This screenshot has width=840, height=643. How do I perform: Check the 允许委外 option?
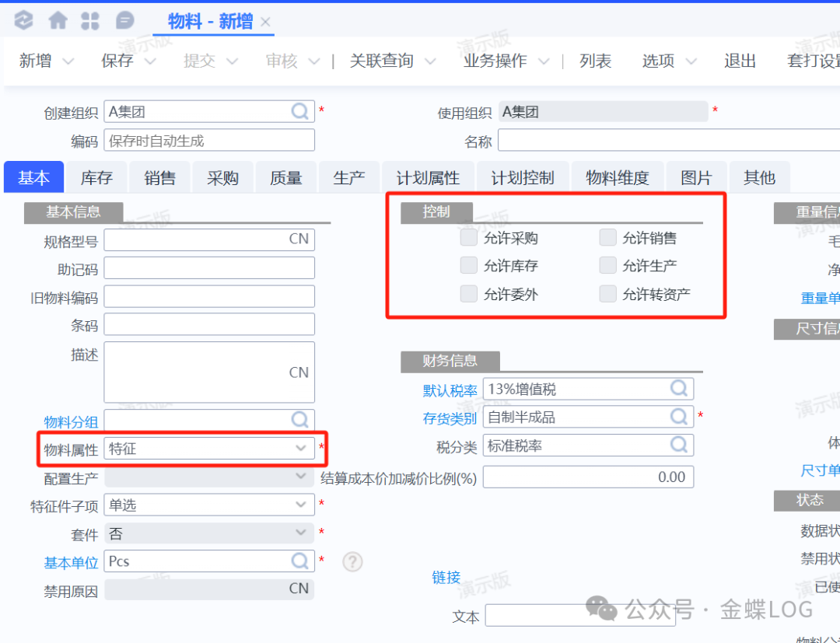[468, 294]
